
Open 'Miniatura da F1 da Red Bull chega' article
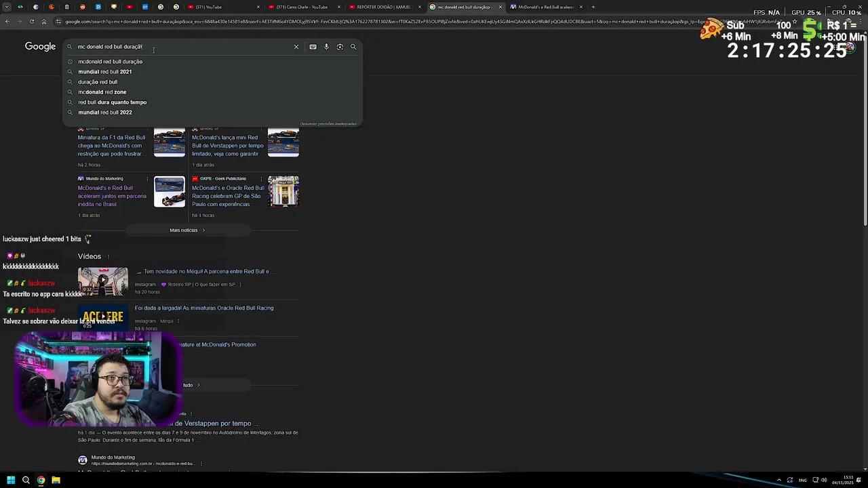(x=112, y=146)
